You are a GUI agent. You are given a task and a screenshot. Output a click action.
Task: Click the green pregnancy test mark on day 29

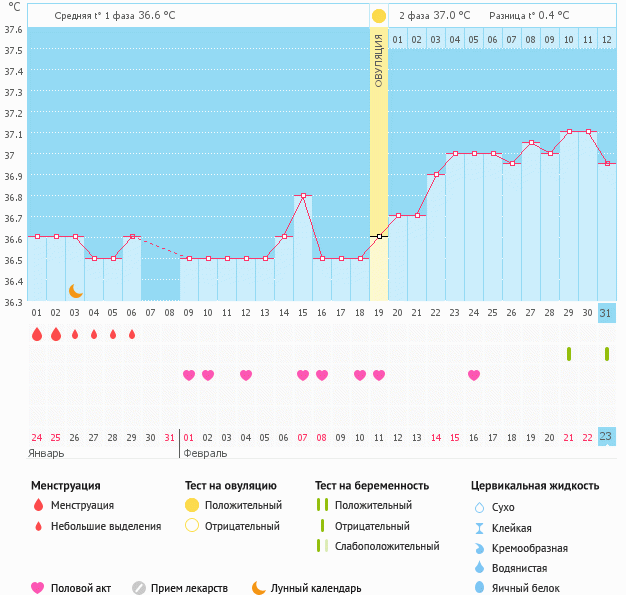[568, 354]
